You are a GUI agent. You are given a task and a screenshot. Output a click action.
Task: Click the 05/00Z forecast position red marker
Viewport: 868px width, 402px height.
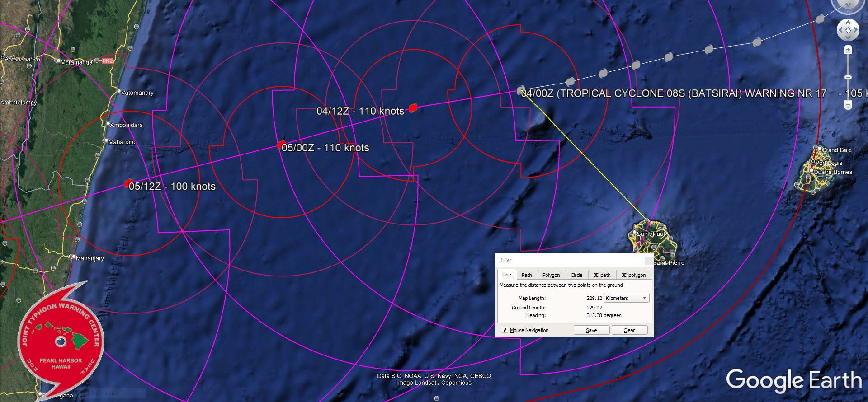point(281,145)
